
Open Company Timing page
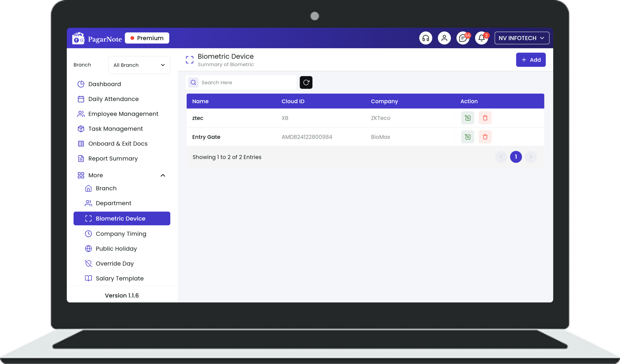click(121, 234)
